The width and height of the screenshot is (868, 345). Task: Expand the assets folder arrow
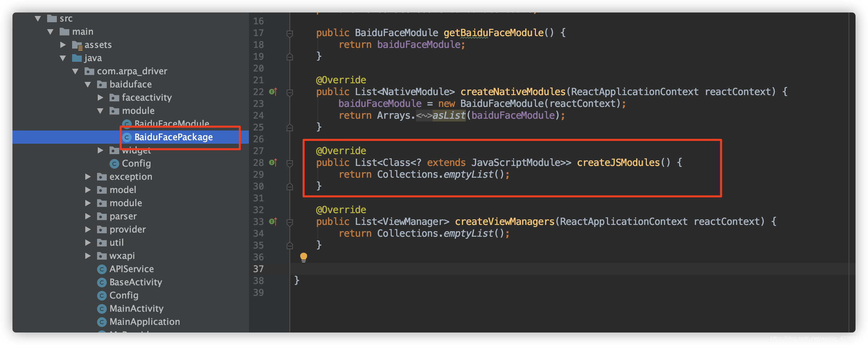63,45
